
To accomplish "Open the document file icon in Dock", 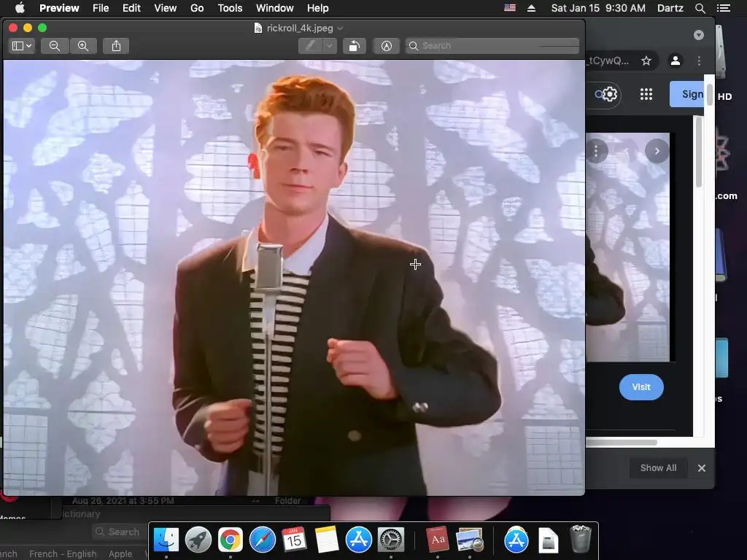I will [x=549, y=540].
